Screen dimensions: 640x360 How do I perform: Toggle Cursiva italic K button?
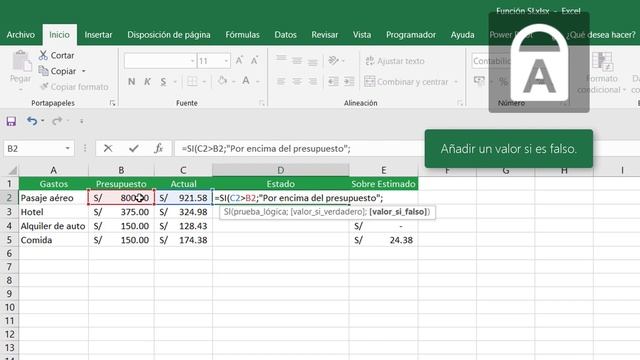(147, 82)
